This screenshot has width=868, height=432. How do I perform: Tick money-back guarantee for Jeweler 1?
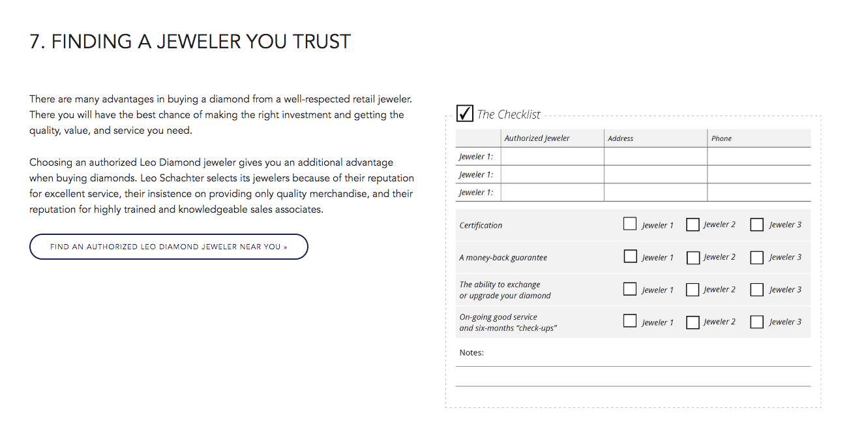point(630,256)
